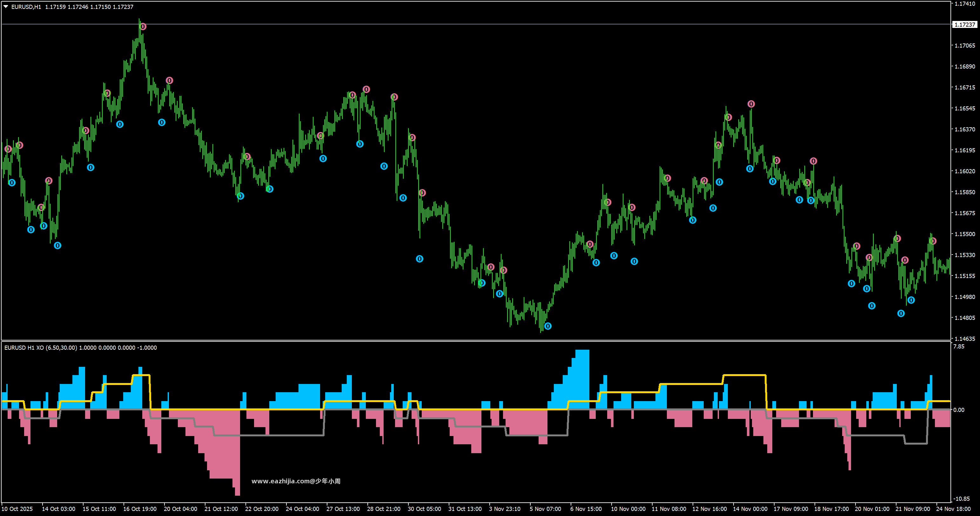Screen dimensions: 980x516
Task: Click time axis label 20 Nov 01:00
Action: (x=872, y=509)
